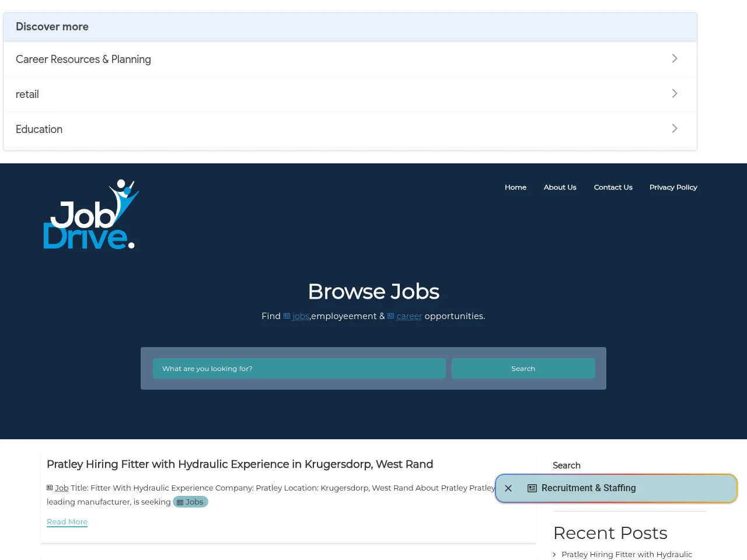
Task: Click the icon beside the jobs link
Action: click(287, 316)
